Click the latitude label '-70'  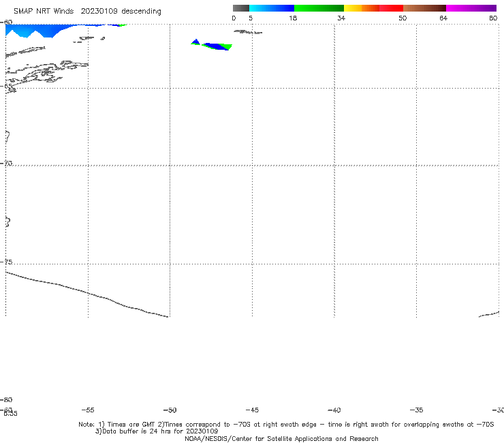(x=6, y=164)
